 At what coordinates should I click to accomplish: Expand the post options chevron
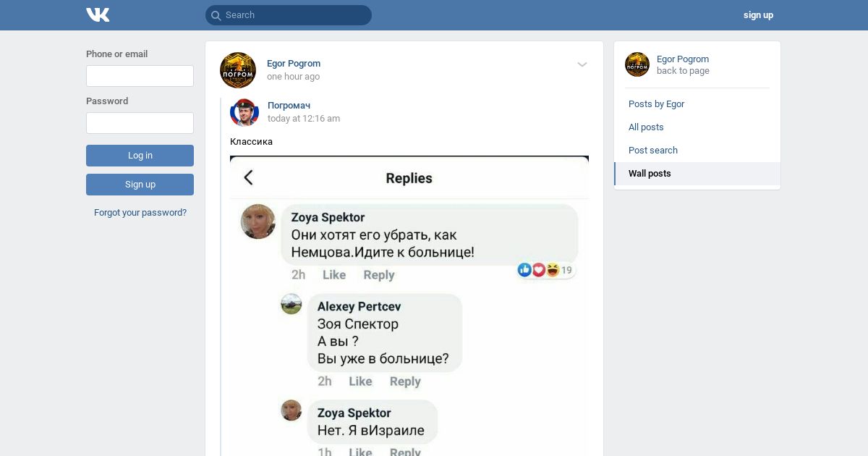point(582,64)
